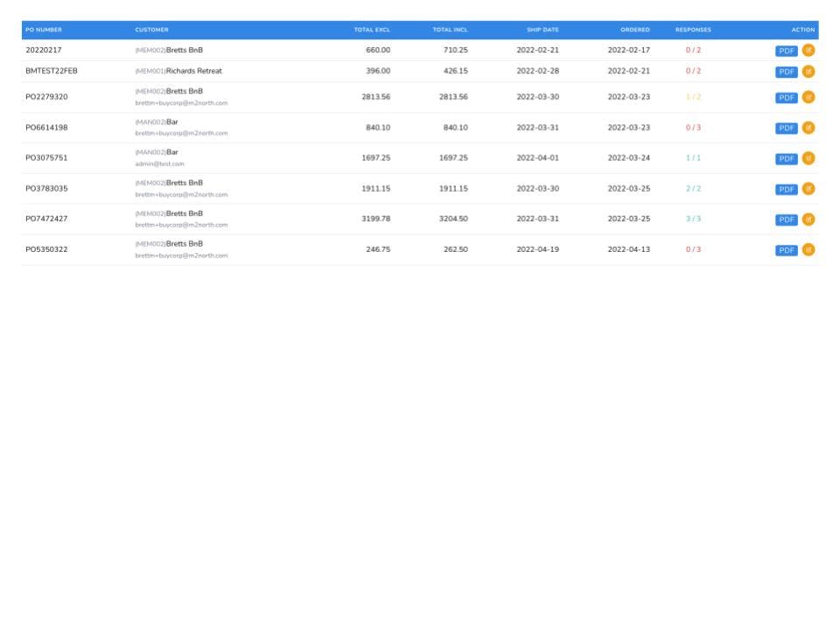Sort table by ORDERED header
The width and height of the screenshot is (840, 630).
coord(635,30)
